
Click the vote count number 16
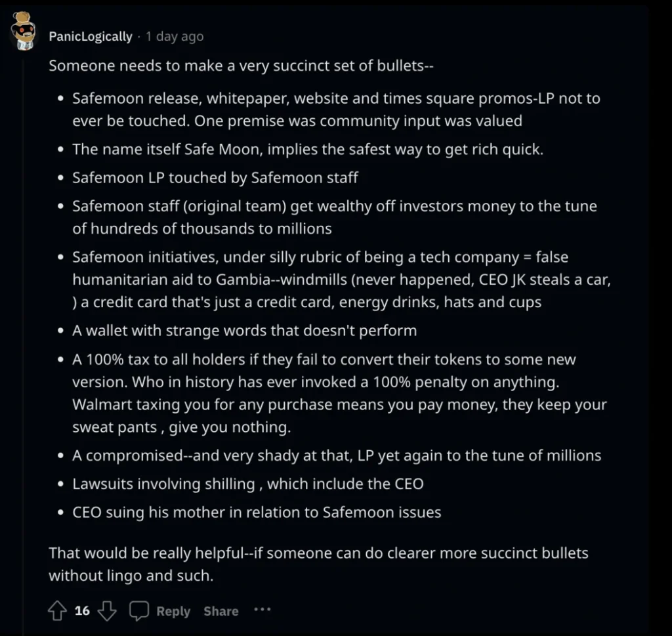[82, 611]
